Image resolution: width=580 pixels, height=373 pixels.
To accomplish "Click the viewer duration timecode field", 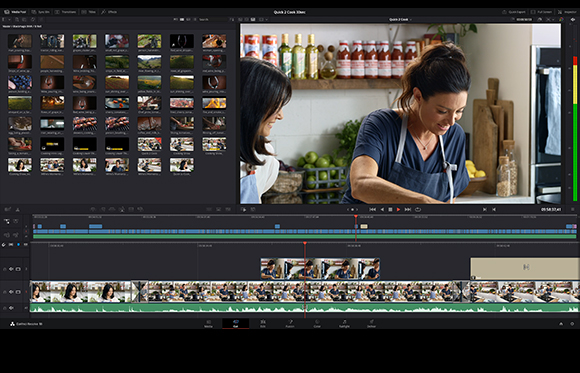I will (x=524, y=19).
